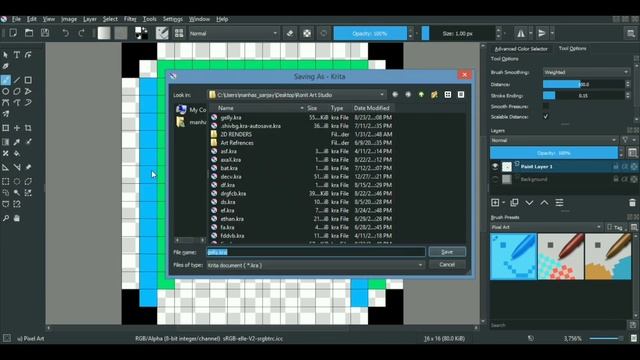Open the Files of type dropdown
Screen dimensions: 640x360
tap(316, 265)
